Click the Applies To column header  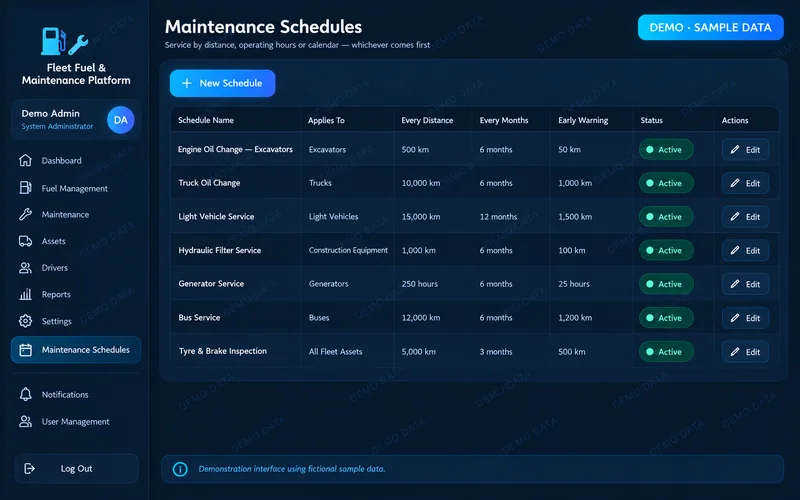click(x=326, y=120)
